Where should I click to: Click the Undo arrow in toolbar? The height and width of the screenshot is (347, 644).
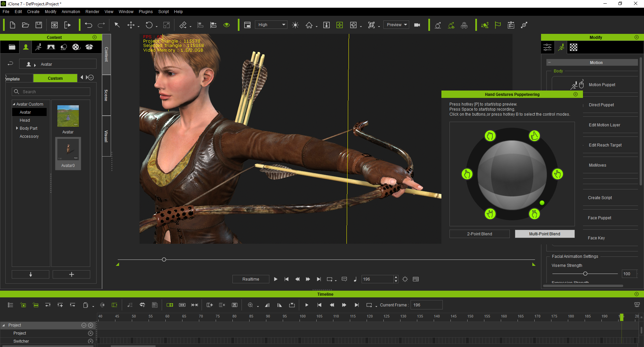tap(88, 25)
